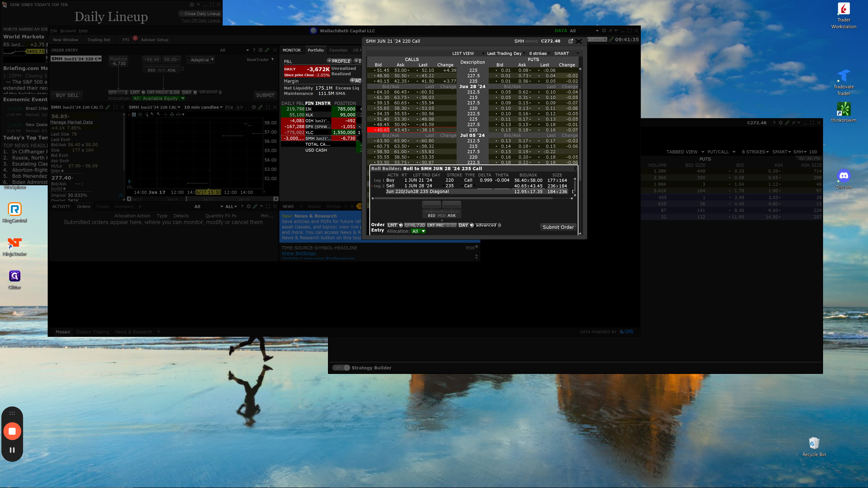Open Activity panel settings gear
The height and width of the screenshot is (488, 868).
coord(248,206)
